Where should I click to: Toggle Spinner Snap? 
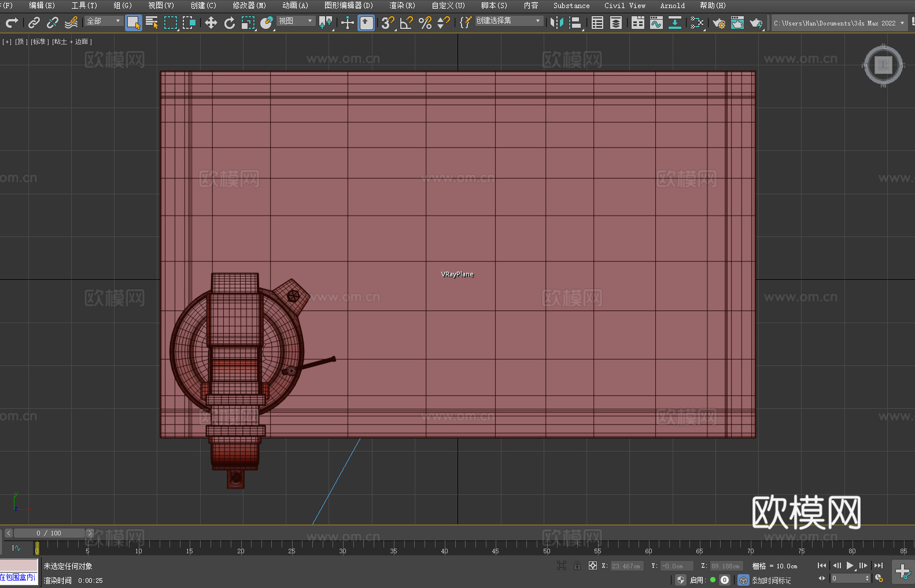pos(444,23)
